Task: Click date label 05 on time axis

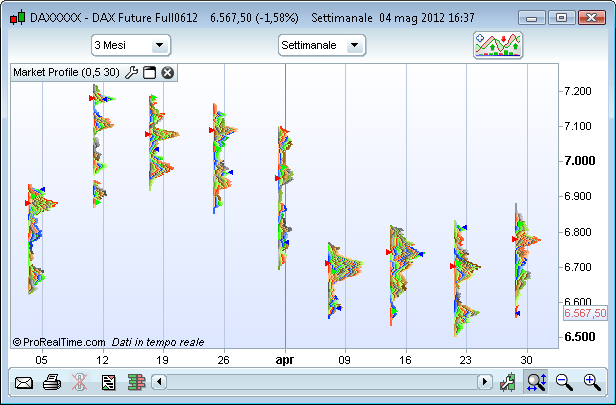Action: pos(42,360)
